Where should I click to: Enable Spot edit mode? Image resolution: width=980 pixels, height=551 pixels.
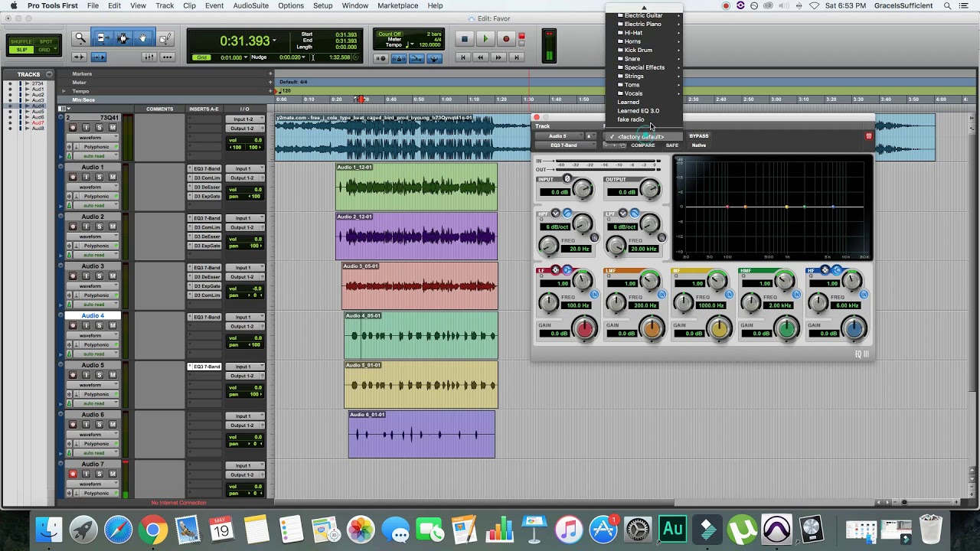tap(45, 41)
